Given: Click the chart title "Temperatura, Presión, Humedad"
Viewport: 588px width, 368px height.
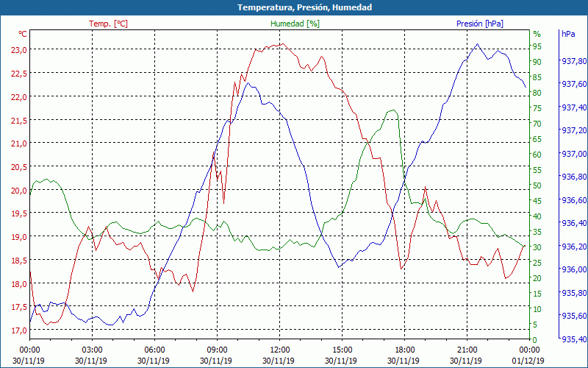Looking at the screenshot, I should [304, 7].
